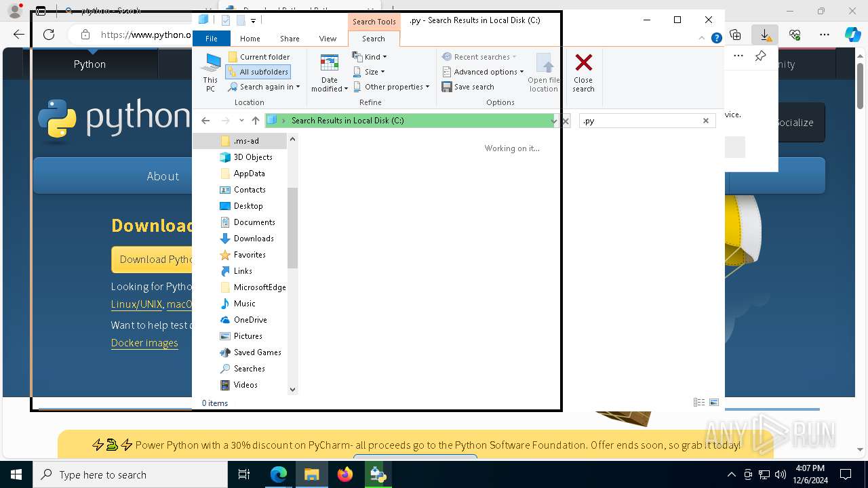The width and height of the screenshot is (868, 488).
Task: Select AppData folder in navigation pane
Action: tap(242, 174)
